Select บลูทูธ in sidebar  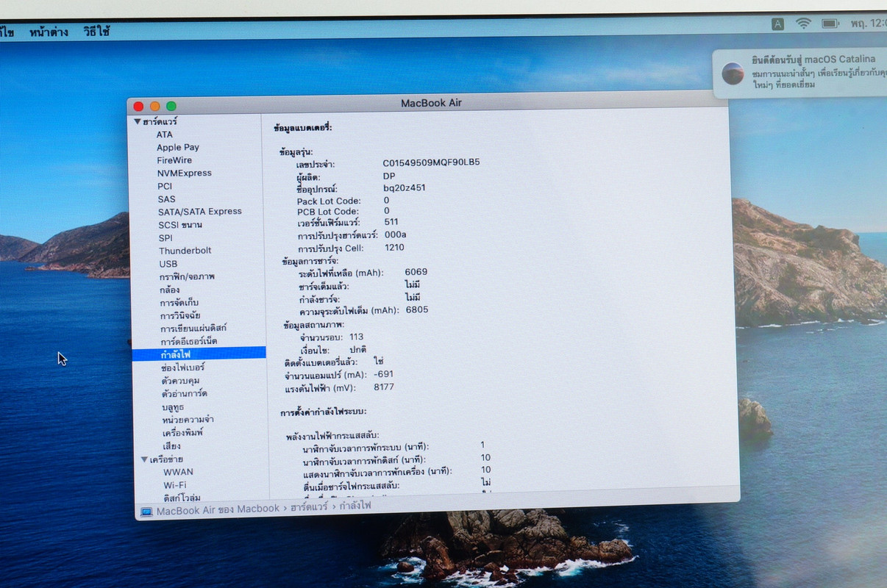click(173, 407)
